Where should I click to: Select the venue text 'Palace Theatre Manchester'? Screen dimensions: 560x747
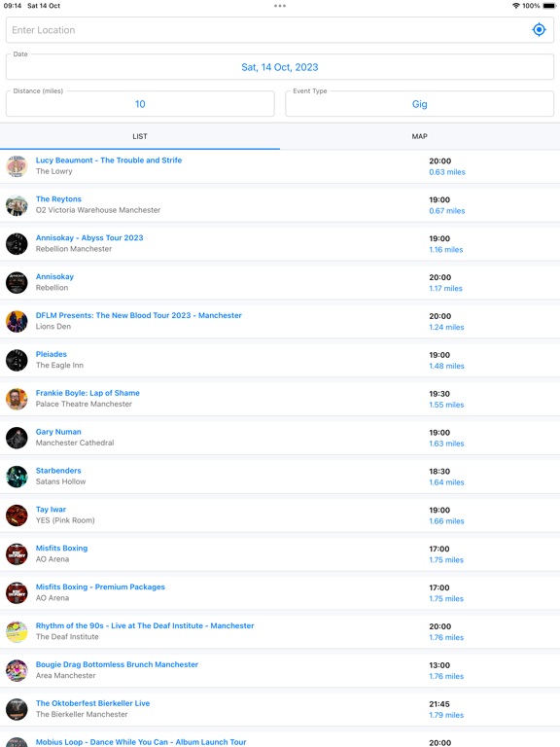pos(84,404)
